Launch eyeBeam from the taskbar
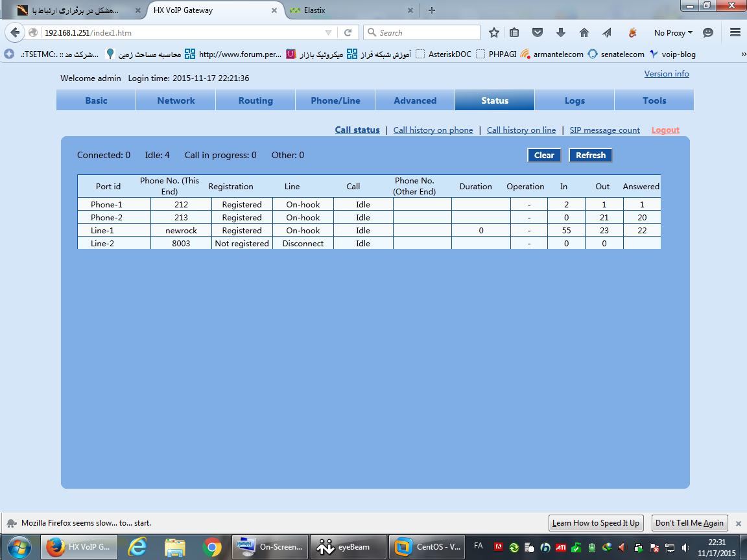Image resolution: width=747 pixels, height=560 pixels. click(x=348, y=547)
